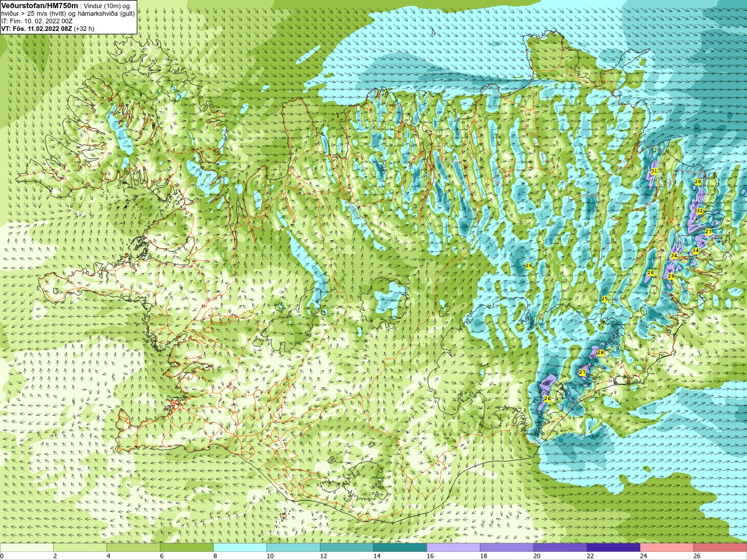The width and height of the screenshot is (747, 560).
Task: Click the 'IT: Fim. 10. 02. 2022 00Z' line
Action: click(x=37, y=21)
